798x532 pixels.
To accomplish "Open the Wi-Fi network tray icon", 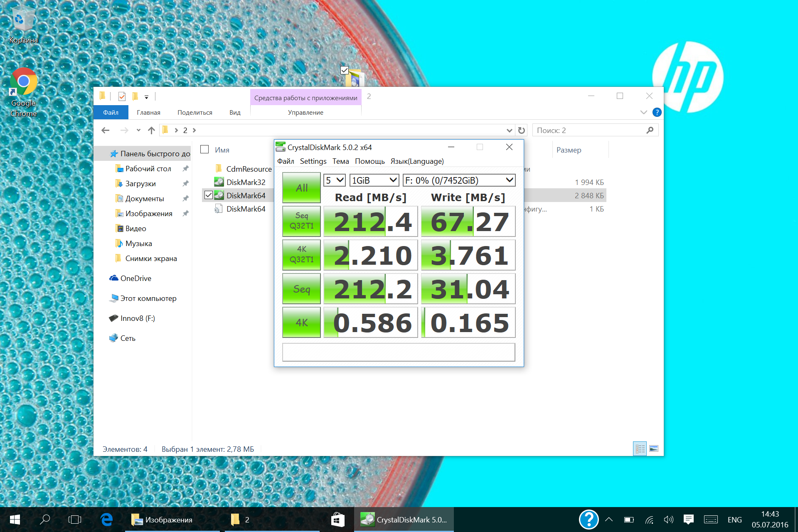I will coord(649,520).
